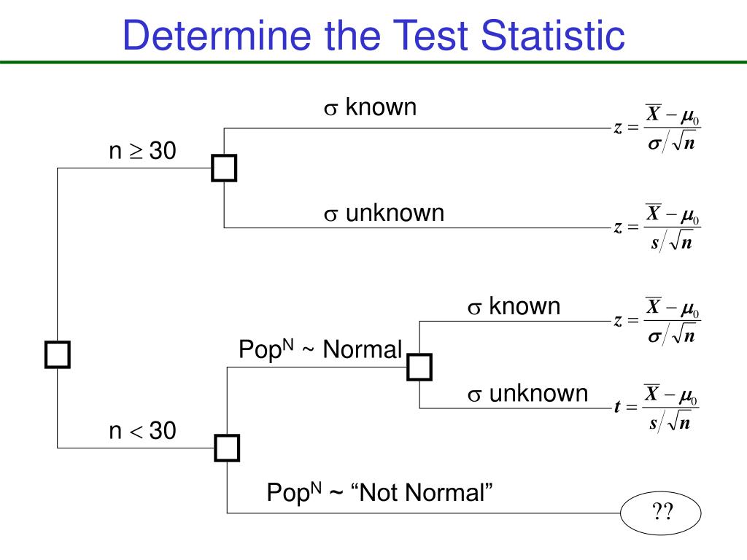
Task: Select the n ≥ 30 branch label
Action: tap(142, 150)
